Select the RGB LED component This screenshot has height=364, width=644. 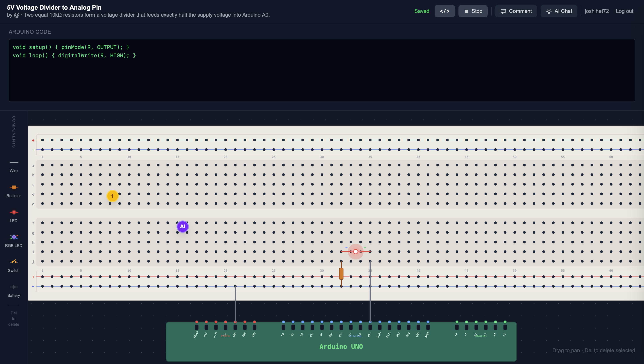tap(14, 241)
